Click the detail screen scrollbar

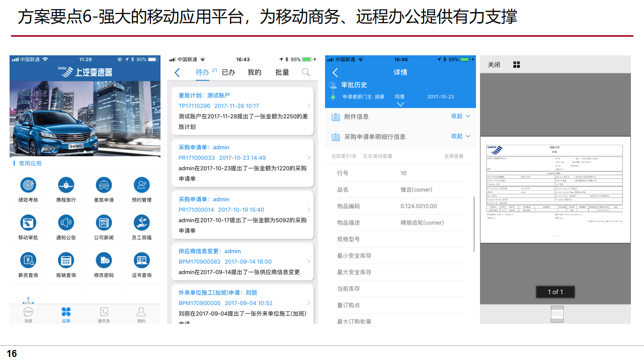474,224
